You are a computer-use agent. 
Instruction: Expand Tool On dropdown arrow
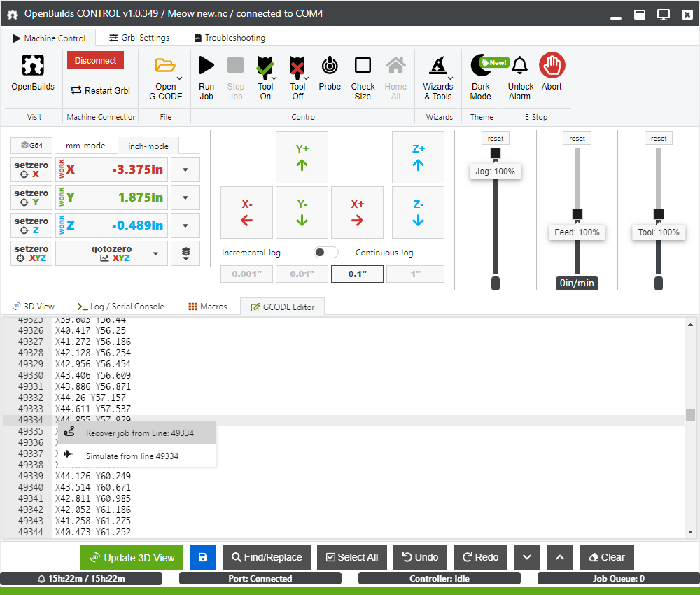pos(274,78)
